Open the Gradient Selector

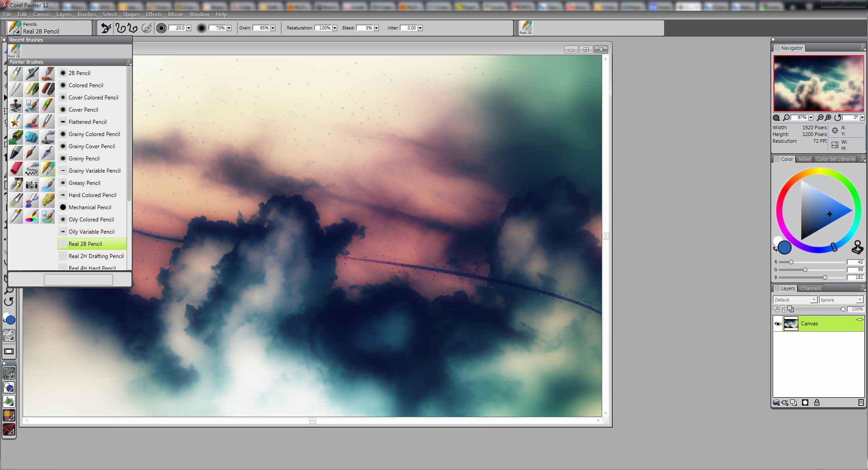9,387
